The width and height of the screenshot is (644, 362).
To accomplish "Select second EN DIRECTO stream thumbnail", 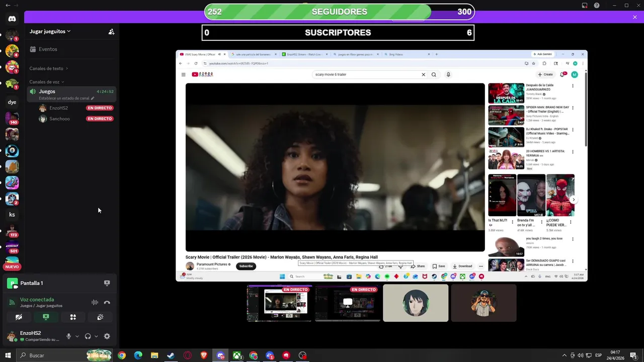I will coord(348,303).
